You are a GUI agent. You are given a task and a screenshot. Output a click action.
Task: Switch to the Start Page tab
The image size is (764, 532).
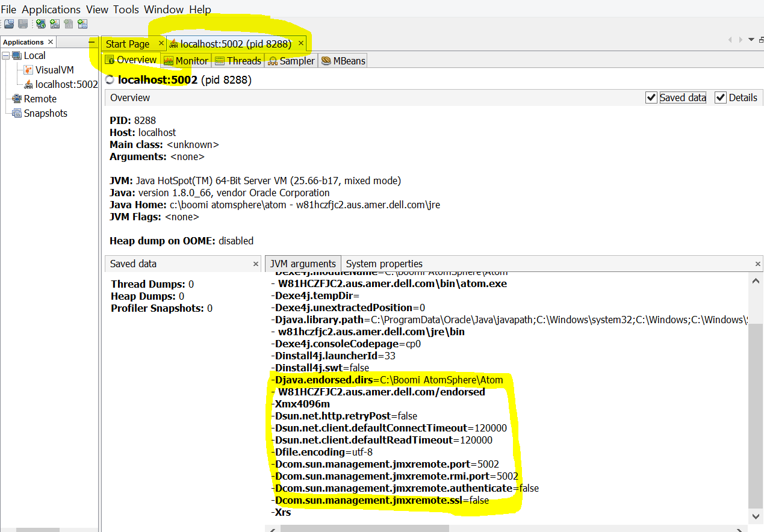(127, 43)
